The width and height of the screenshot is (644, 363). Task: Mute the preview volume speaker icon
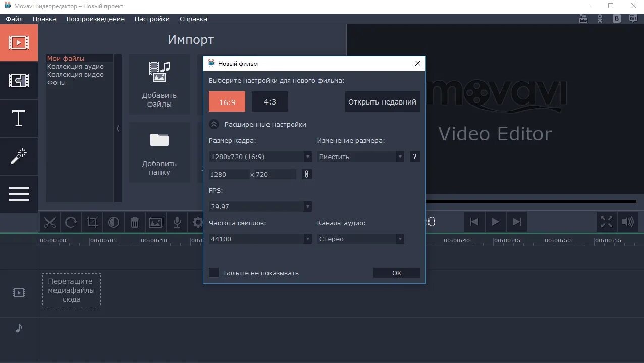[627, 222]
